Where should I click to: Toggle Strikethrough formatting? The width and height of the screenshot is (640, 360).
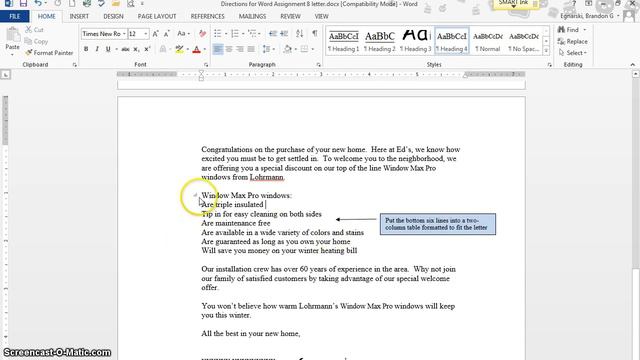tap(125, 49)
